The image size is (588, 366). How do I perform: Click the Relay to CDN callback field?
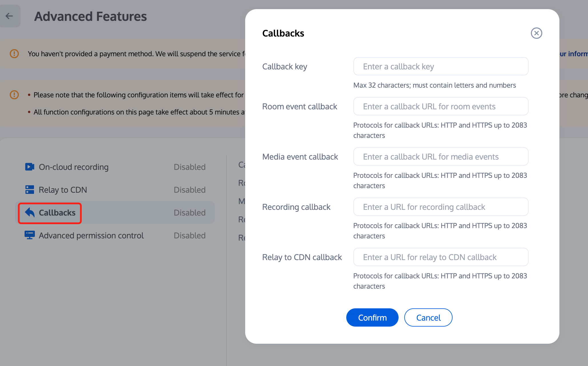(441, 257)
